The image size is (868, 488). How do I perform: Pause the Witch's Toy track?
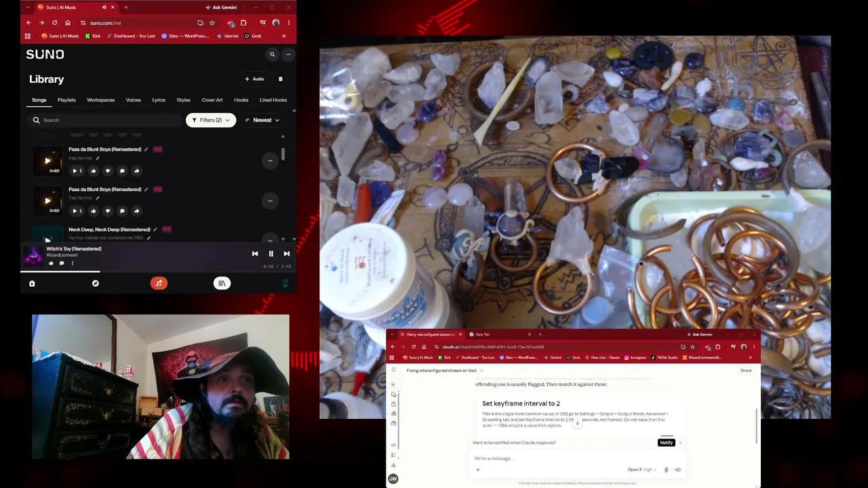tap(271, 253)
